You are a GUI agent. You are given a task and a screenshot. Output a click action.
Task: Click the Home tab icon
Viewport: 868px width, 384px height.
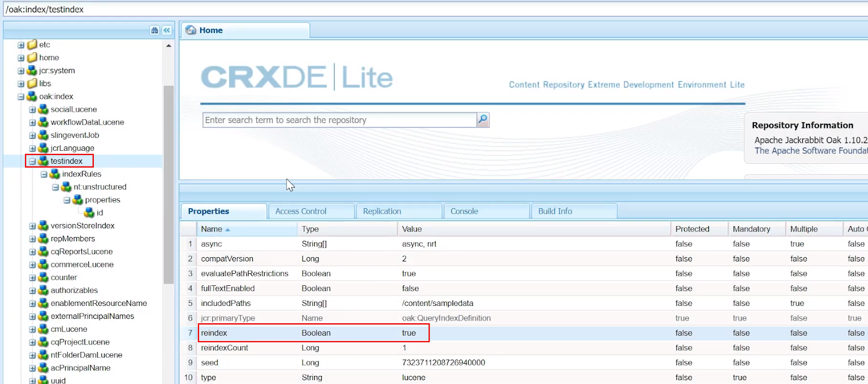coord(191,30)
